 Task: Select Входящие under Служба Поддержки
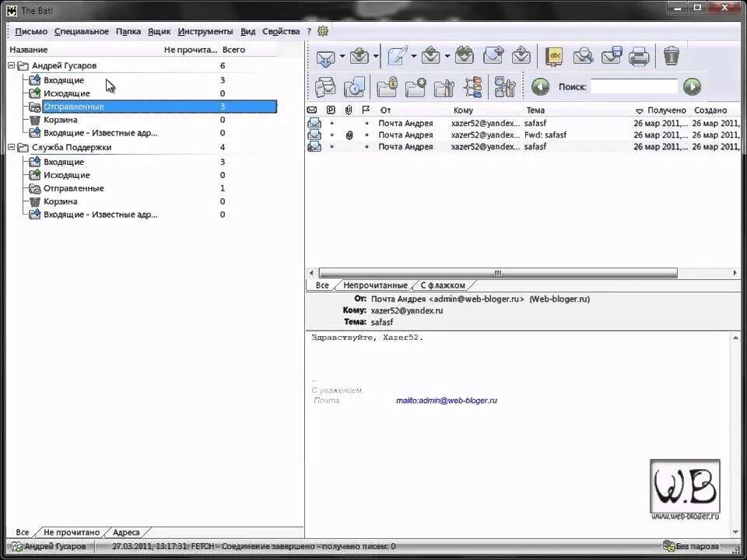(x=64, y=163)
